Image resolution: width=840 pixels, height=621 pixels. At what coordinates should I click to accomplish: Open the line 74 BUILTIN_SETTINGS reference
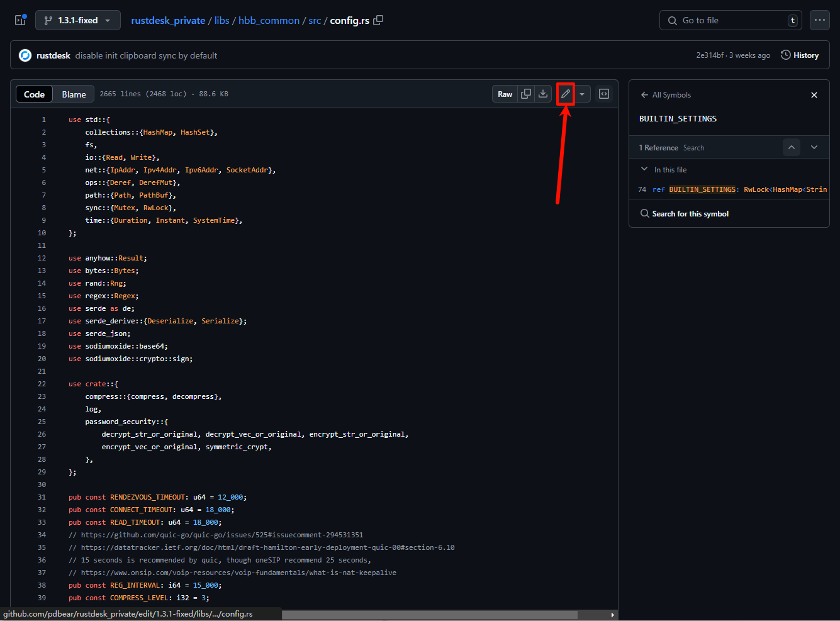(x=732, y=189)
